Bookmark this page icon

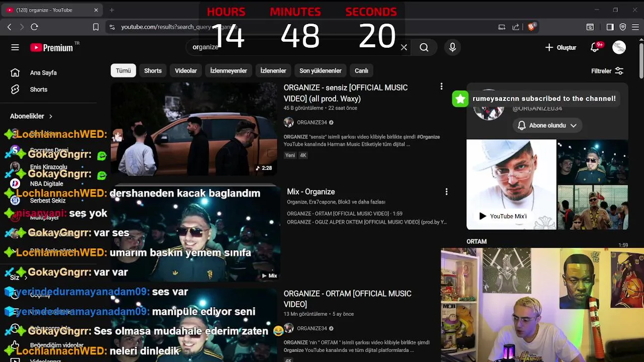tap(96, 27)
